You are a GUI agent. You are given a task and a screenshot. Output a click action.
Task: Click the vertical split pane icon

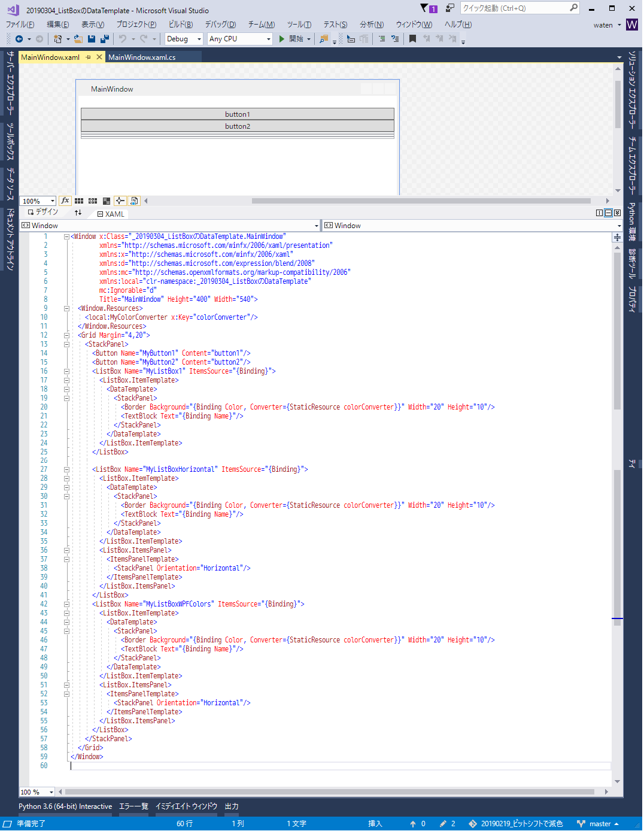coord(600,213)
